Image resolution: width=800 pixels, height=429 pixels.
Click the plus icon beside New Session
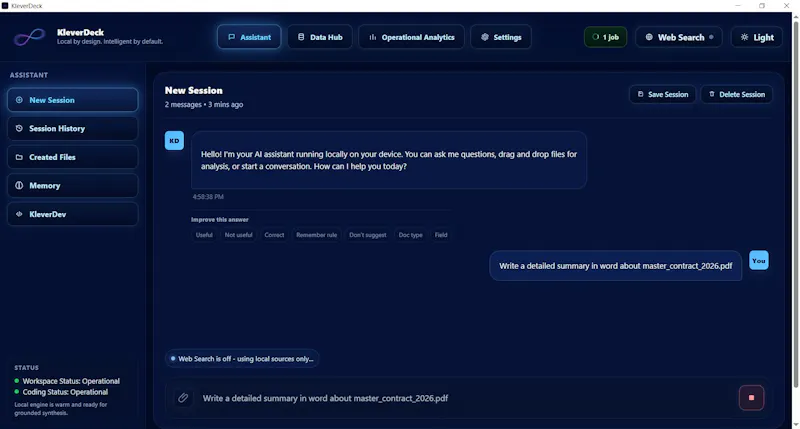pos(19,100)
